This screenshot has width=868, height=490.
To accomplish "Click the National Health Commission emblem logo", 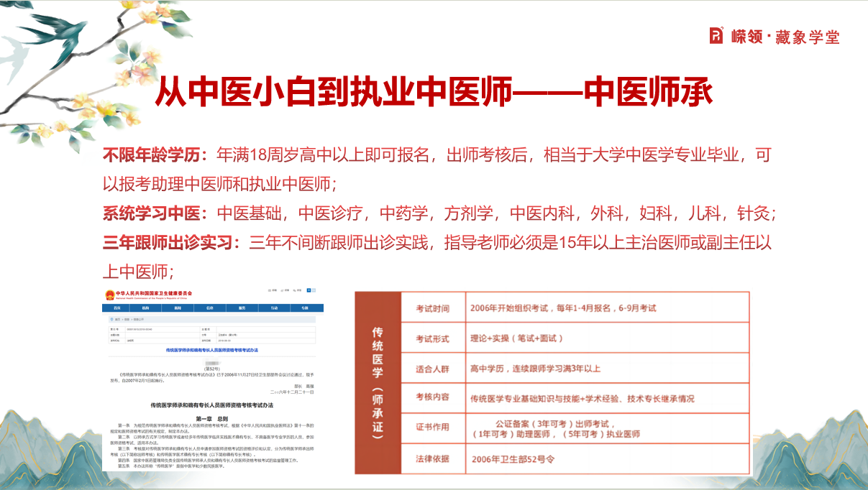I will click(x=109, y=295).
